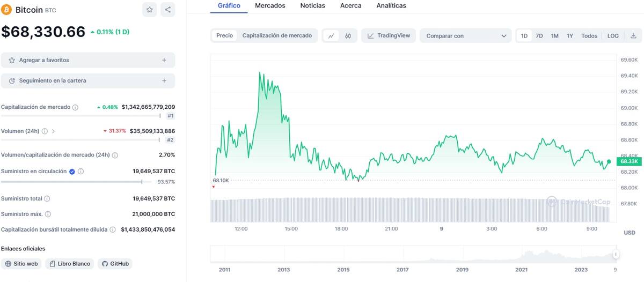Expand Volumen (24h) chevron arrow
Screen dimensions: 644x282
click(53, 131)
